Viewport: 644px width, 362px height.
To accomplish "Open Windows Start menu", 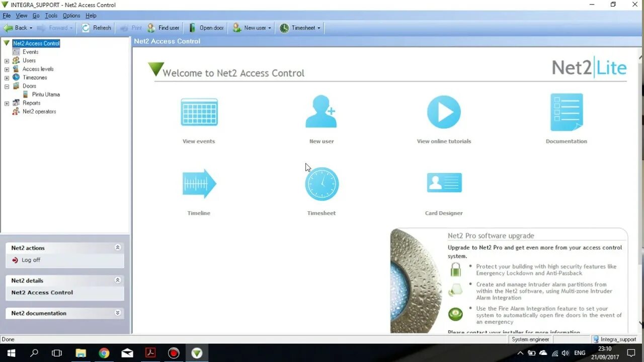I will tap(11, 353).
